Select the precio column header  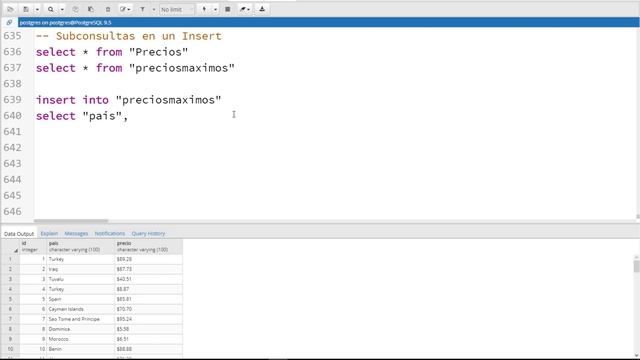click(149, 246)
